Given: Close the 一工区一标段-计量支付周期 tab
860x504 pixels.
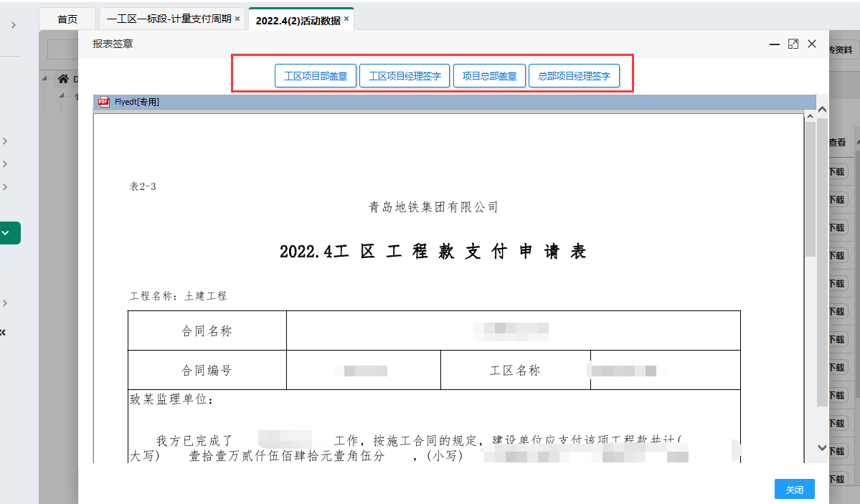Looking at the screenshot, I should pos(237,19).
